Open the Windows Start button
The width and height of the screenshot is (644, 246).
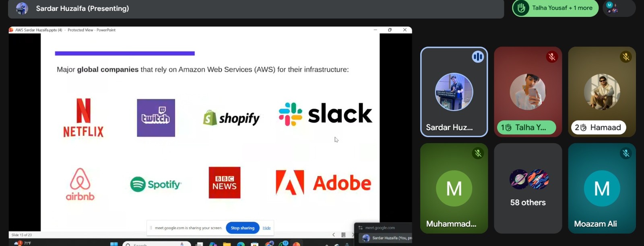(x=114, y=244)
